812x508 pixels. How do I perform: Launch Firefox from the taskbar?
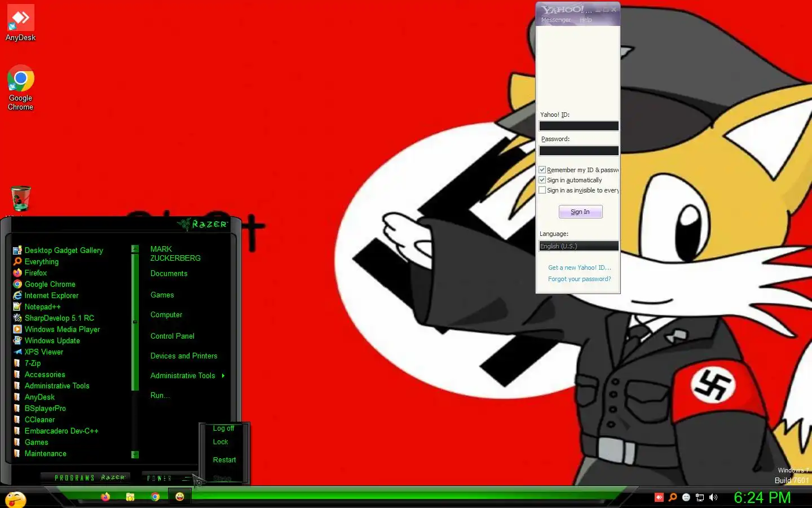point(105,497)
